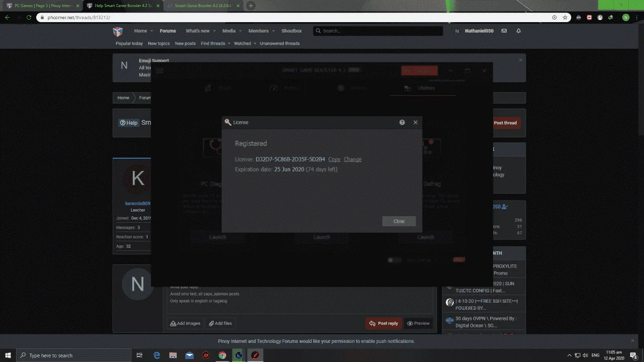Click Add files button in reply editor
The width and height of the screenshot is (644, 362).
(220, 323)
